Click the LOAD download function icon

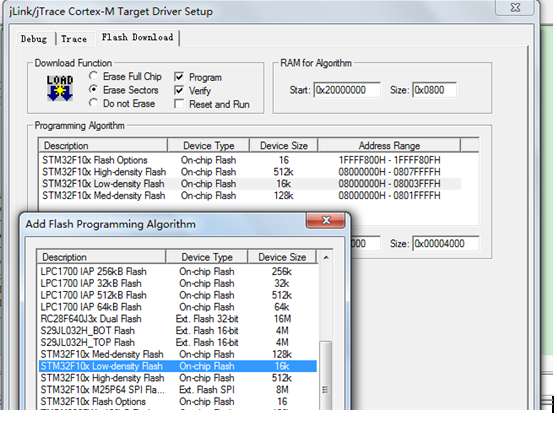pyautogui.click(x=60, y=88)
